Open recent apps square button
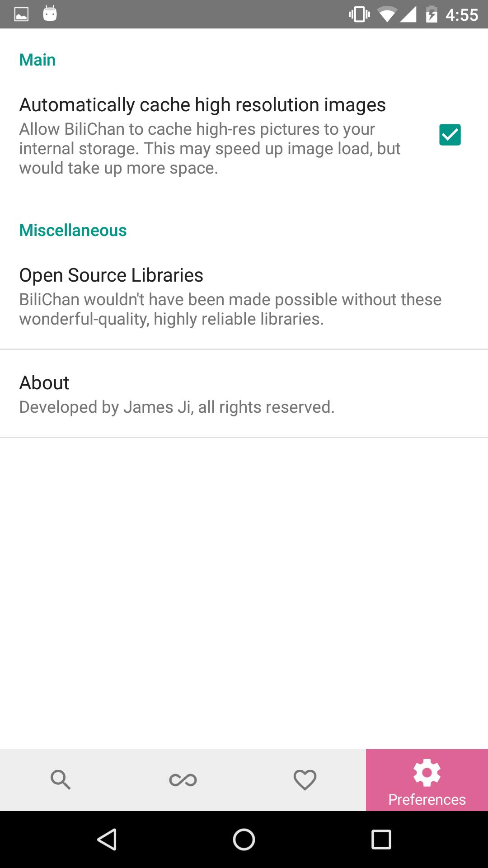This screenshot has width=488, height=868. tap(381, 840)
